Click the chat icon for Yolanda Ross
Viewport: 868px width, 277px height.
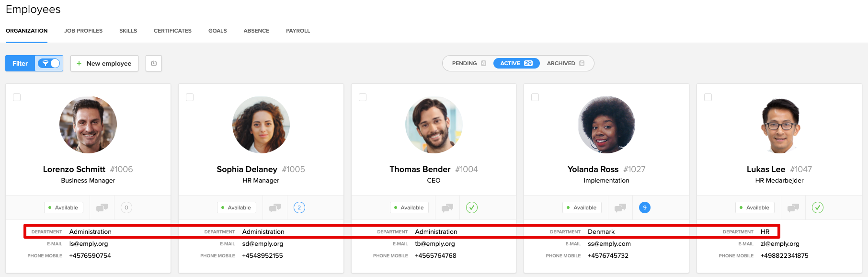pos(620,208)
